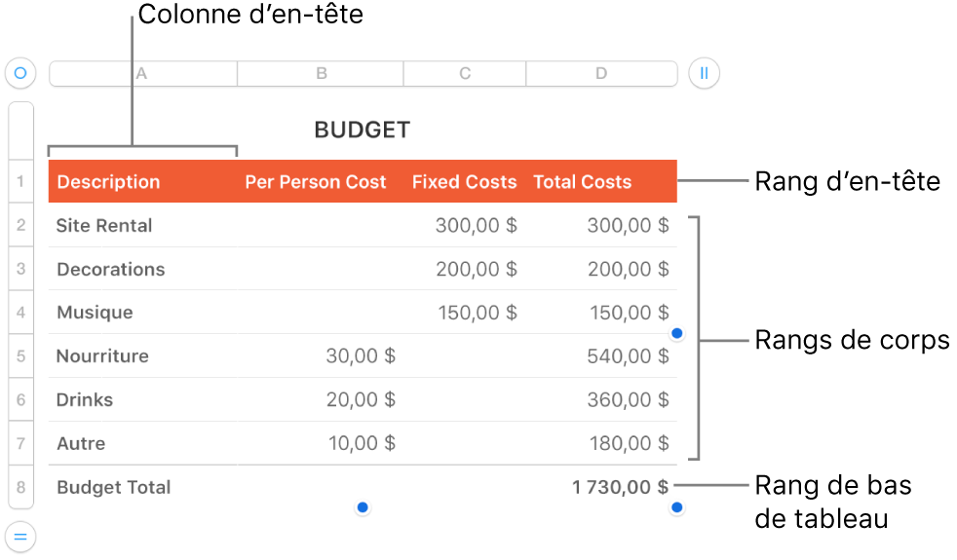Click the bottom-right table resize handle

[677, 507]
